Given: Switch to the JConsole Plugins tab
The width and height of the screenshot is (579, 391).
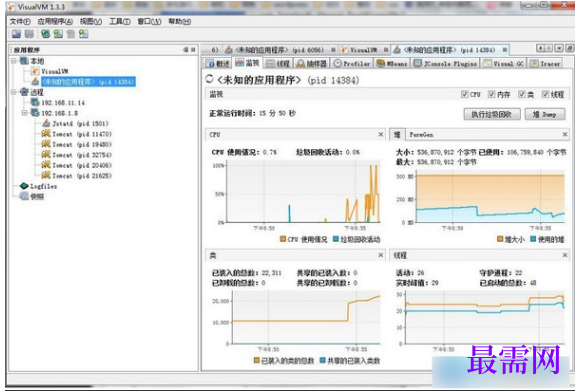Looking at the screenshot, I should point(445,64).
